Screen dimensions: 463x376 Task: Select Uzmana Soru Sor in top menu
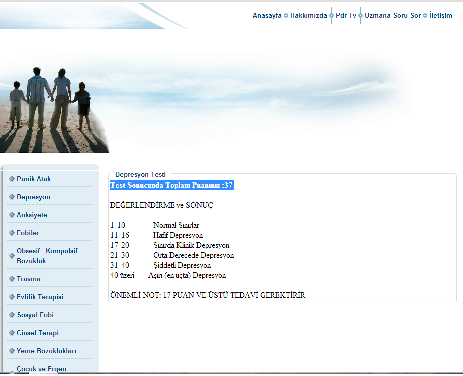(x=393, y=16)
